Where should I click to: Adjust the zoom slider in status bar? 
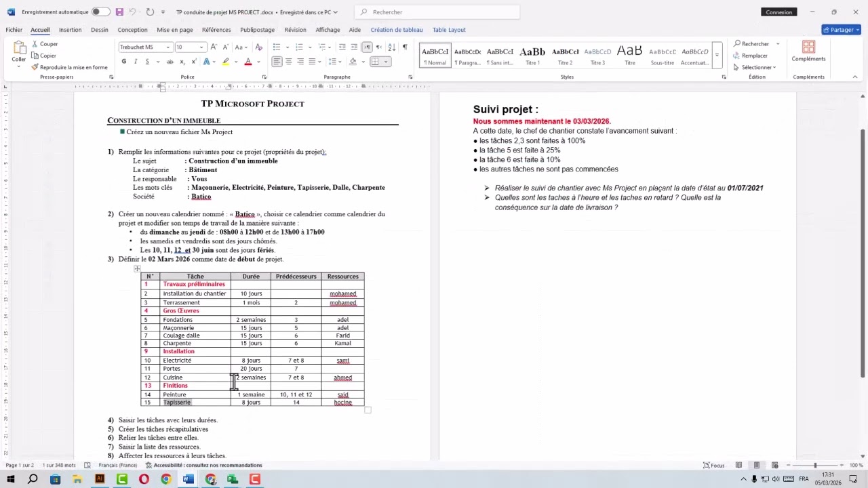tap(815, 466)
